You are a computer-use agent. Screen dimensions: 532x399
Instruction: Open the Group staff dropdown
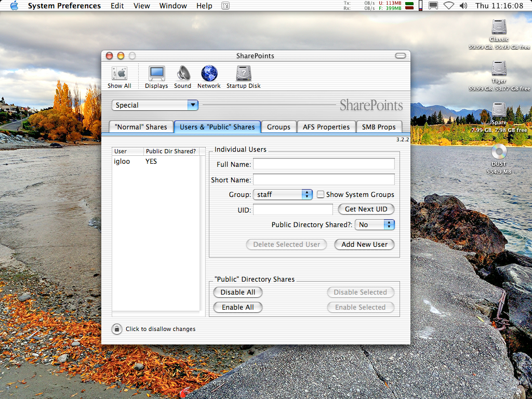283,194
